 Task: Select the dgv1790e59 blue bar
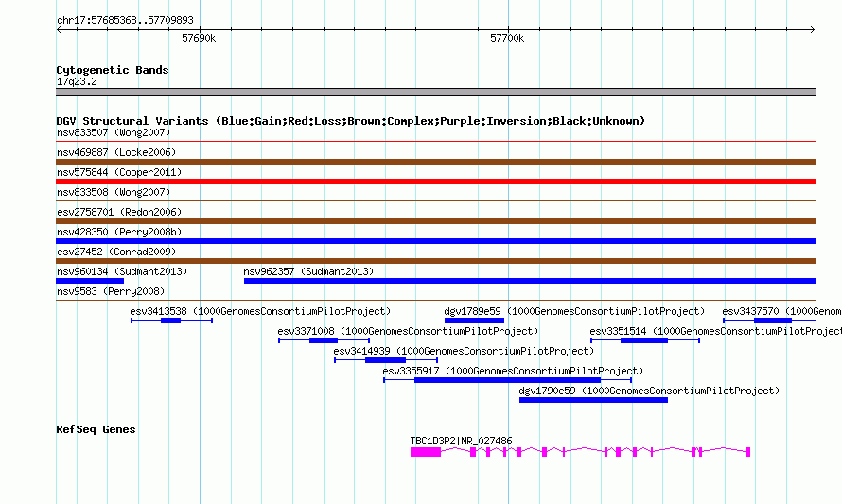593,400
